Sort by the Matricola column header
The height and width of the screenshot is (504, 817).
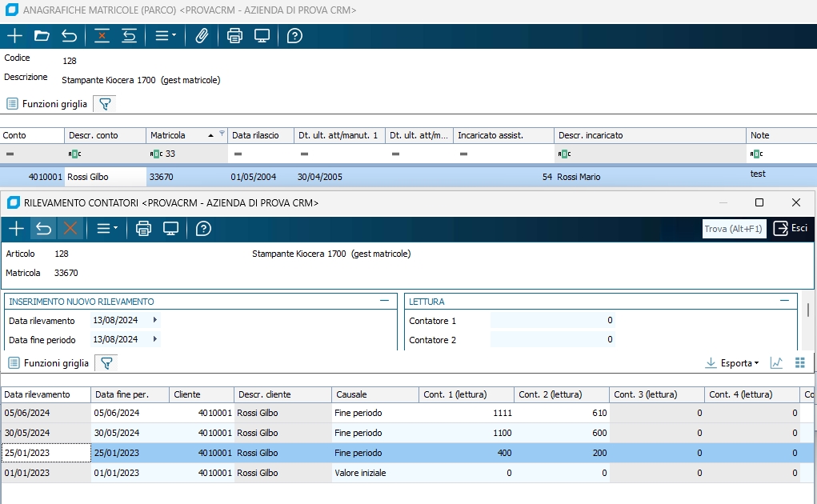(x=168, y=135)
